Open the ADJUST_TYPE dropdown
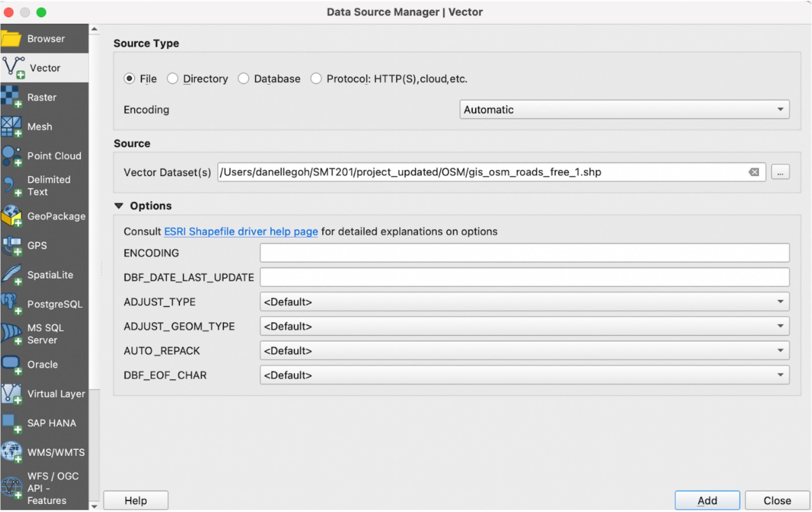812x512 pixels. [524, 302]
